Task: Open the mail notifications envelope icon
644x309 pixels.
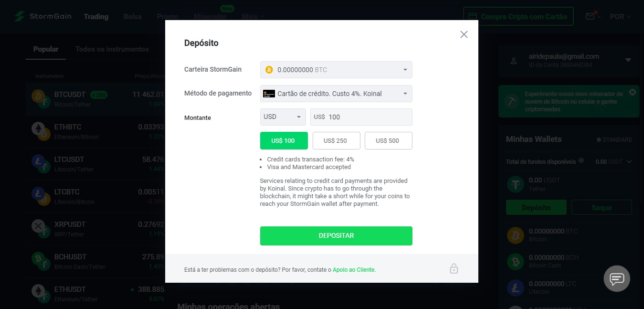Action: click(x=590, y=17)
